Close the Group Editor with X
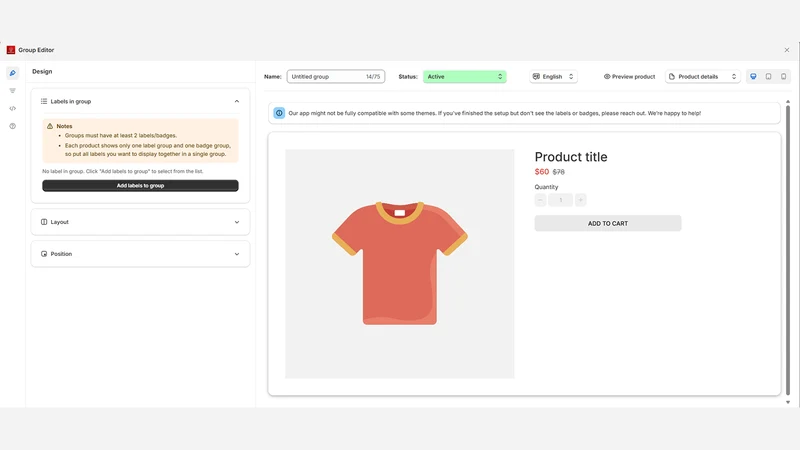800x450 pixels. [x=787, y=50]
